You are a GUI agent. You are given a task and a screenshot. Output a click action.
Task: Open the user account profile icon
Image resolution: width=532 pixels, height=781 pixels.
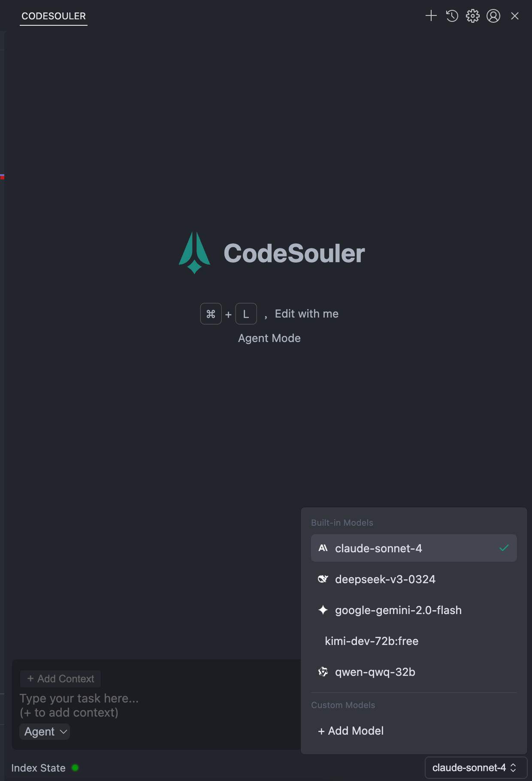click(x=493, y=16)
